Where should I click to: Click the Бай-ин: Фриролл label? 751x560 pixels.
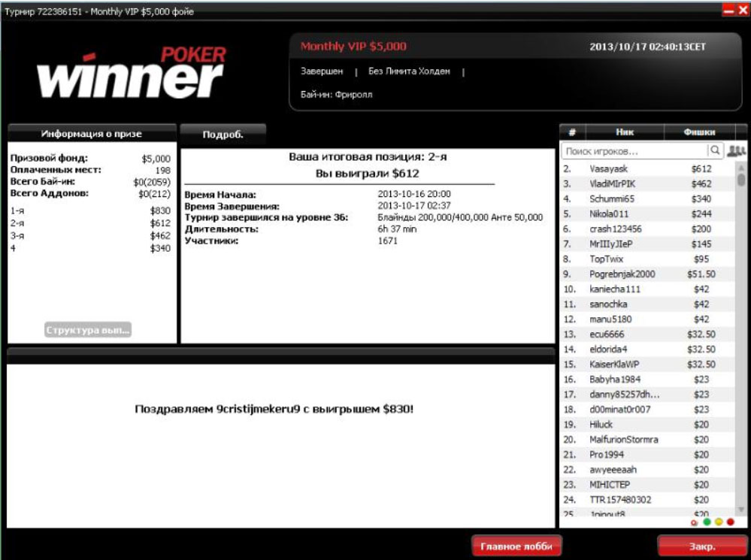click(336, 95)
